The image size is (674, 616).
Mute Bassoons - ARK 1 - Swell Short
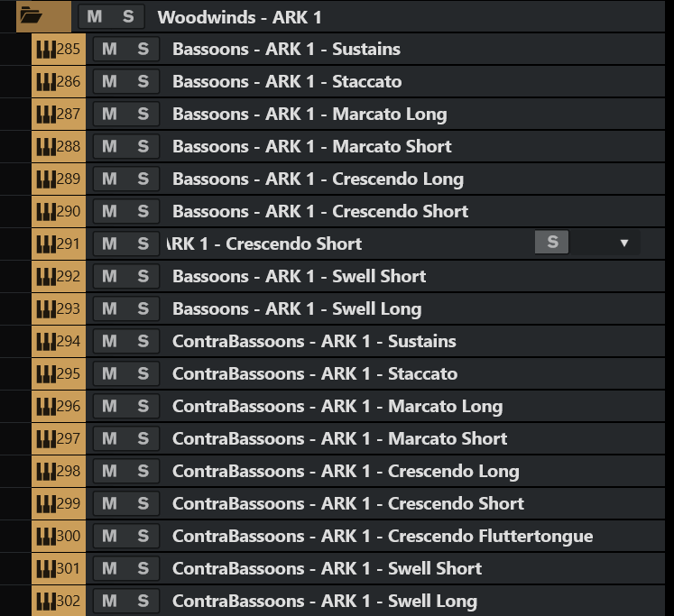(109, 276)
